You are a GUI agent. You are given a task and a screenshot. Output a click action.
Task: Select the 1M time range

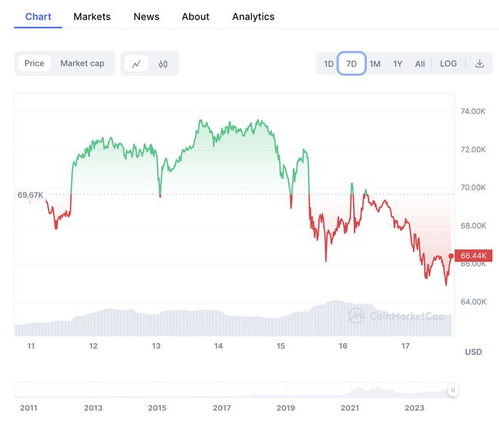point(375,63)
